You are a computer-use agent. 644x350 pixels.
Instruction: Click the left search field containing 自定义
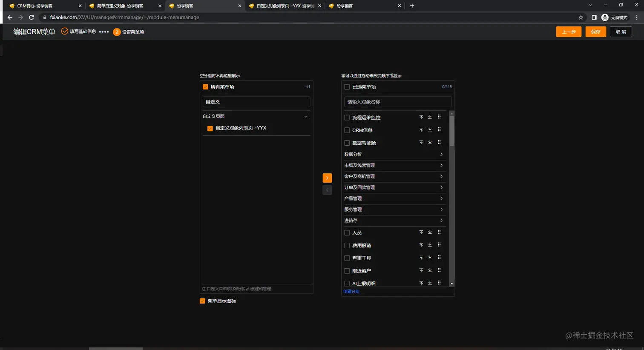[x=256, y=102]
